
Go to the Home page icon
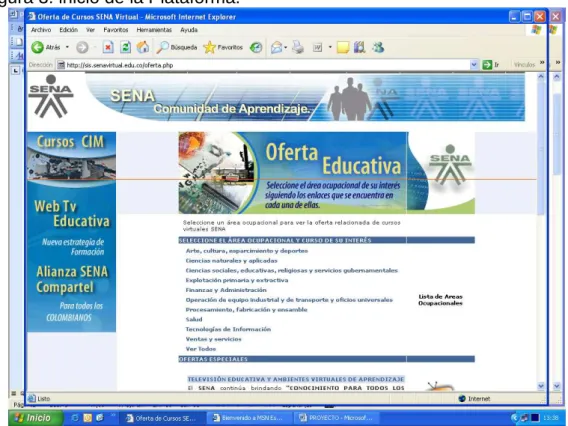coord(143,47)
